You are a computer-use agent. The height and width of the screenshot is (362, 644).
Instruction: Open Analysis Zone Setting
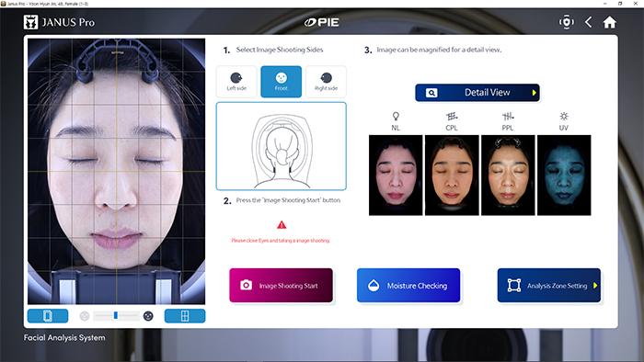(549, 286)
